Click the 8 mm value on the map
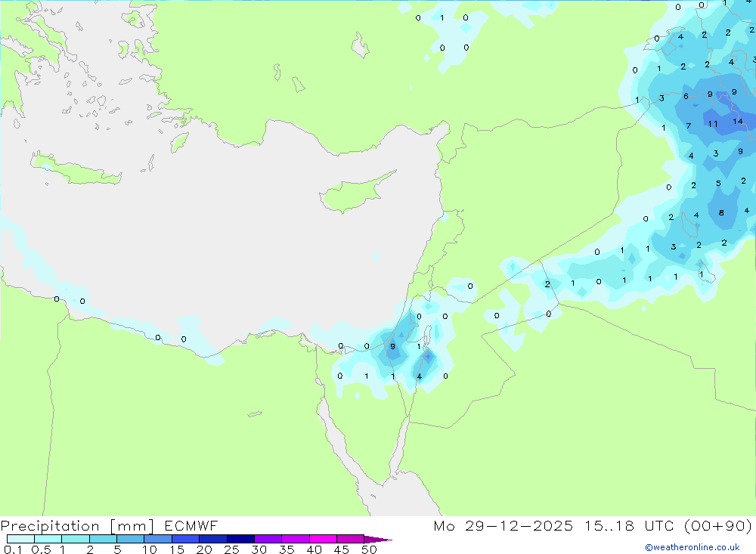 721,212
